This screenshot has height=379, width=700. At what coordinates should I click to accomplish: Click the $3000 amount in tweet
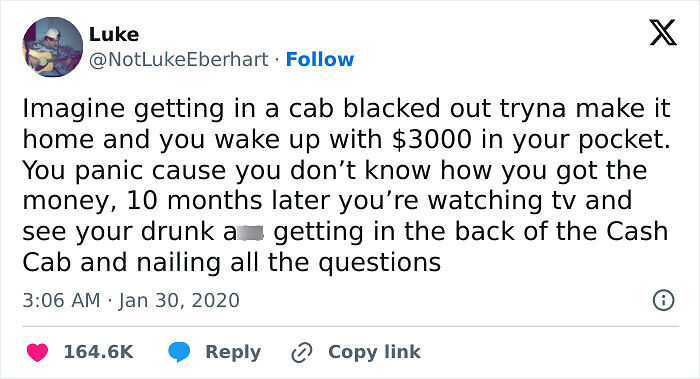[431, 140]
